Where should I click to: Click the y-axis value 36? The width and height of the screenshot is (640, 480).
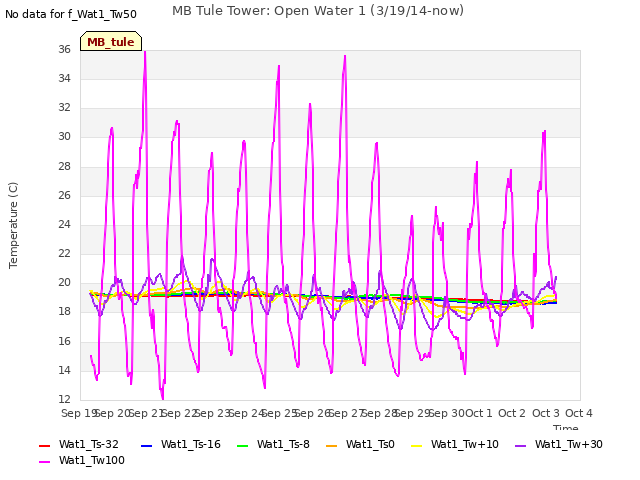pyautogui.click(x=64, y=49)
